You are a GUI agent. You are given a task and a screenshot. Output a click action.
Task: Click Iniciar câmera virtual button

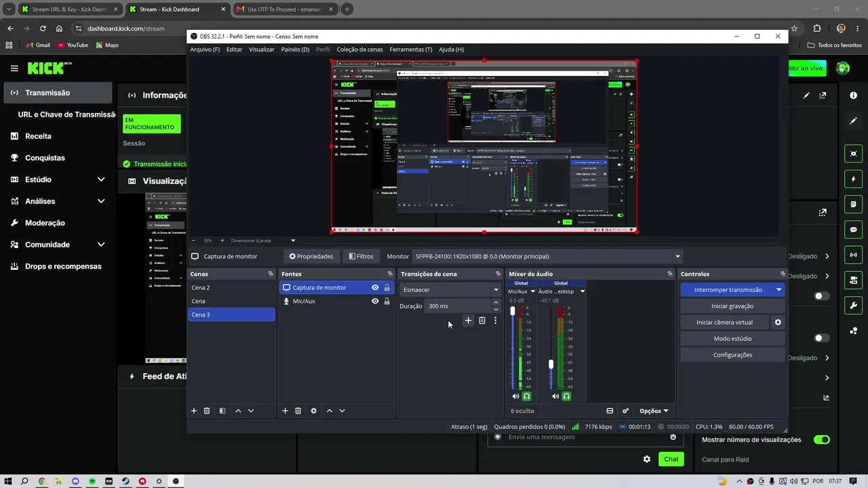(724, 323)
